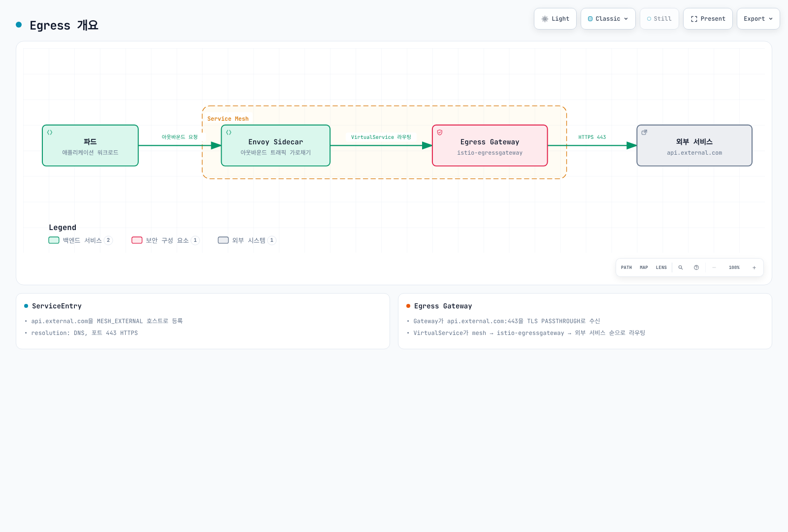
Task: Click the Service Mesh group label
Action: (228, 119)
